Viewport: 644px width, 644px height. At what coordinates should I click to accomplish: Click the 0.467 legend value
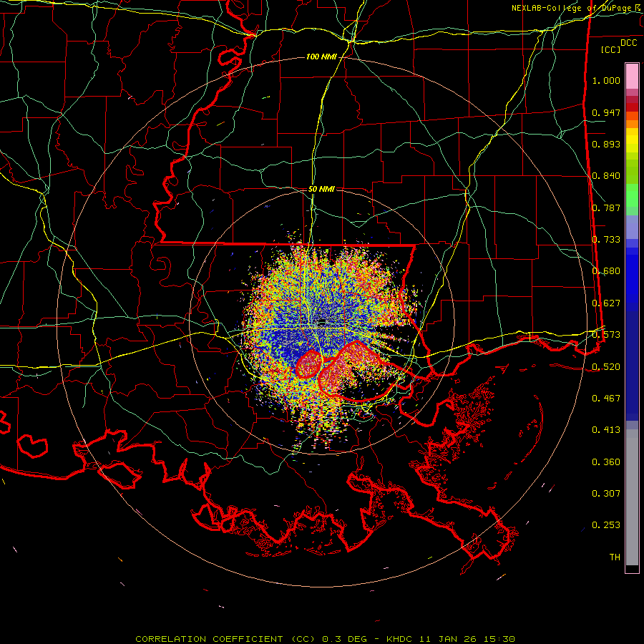point(606,398)
